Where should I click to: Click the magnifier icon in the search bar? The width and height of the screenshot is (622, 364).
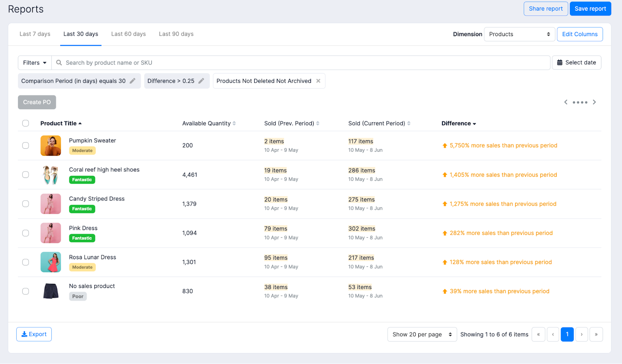[58, 62]
